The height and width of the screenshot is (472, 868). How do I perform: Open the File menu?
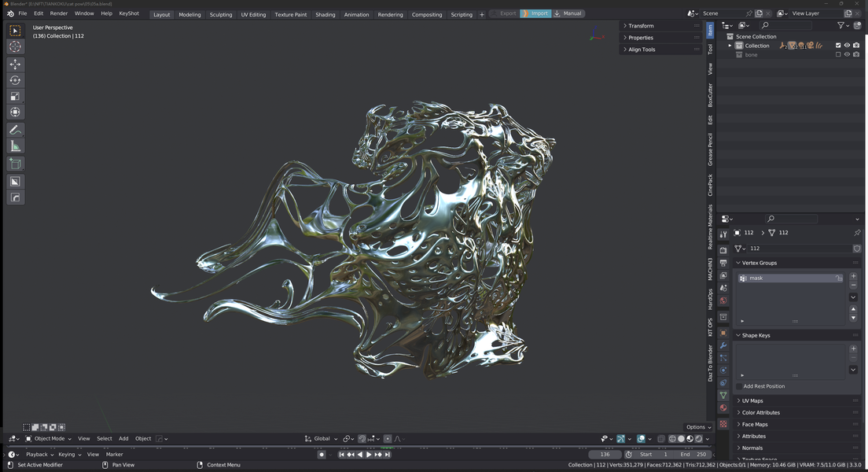point(23,13)
